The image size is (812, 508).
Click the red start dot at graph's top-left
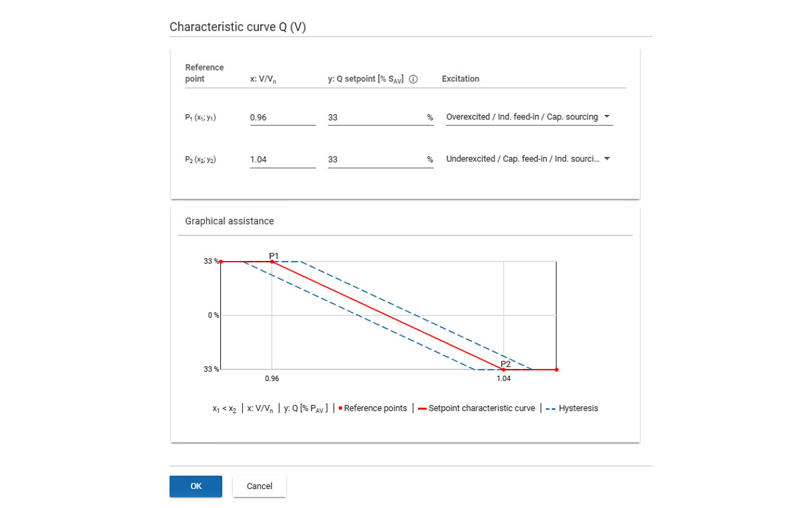(221, 262)
